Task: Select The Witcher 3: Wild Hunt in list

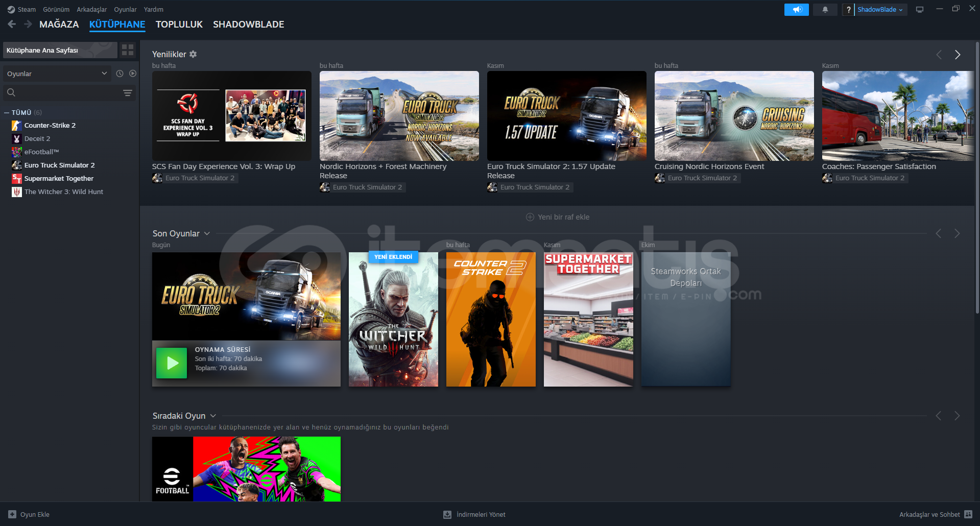Action: point(64,192)
